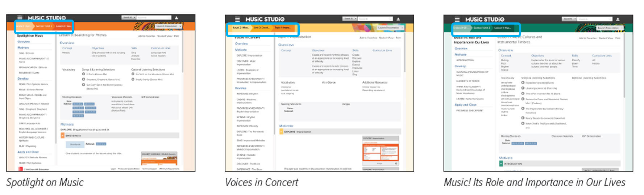The height and width of the screenshot is (195, 644).
Task: Click Apply and Close link in Spotlight on Music
Action: pos(28,152)
